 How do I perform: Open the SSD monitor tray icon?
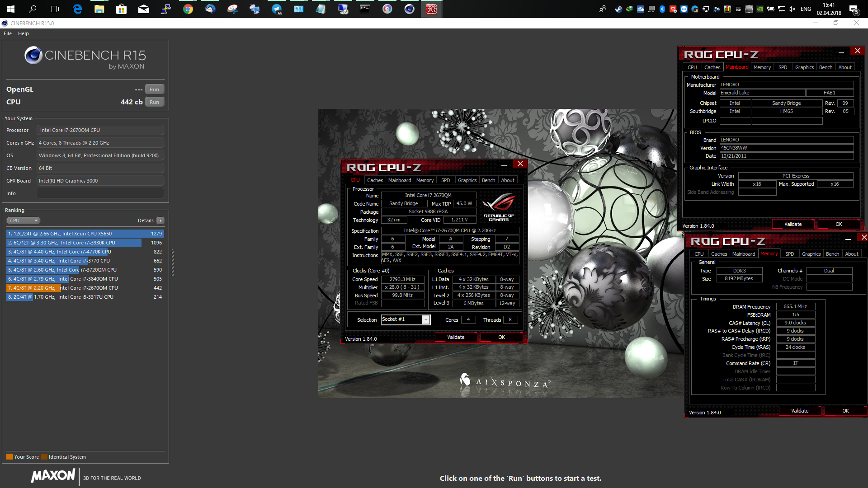tap(738, 9)
